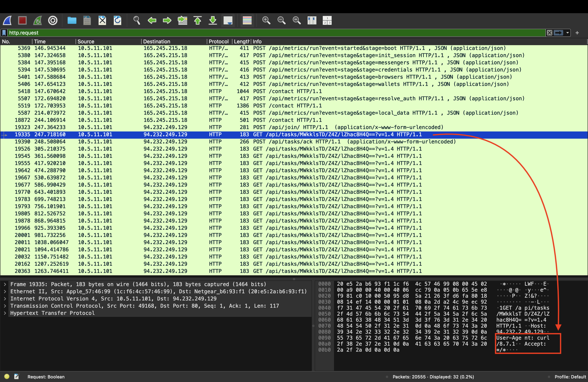Reload this capture file
The height and width of the screenshot is (382, 588).
[x=117, y=21]
